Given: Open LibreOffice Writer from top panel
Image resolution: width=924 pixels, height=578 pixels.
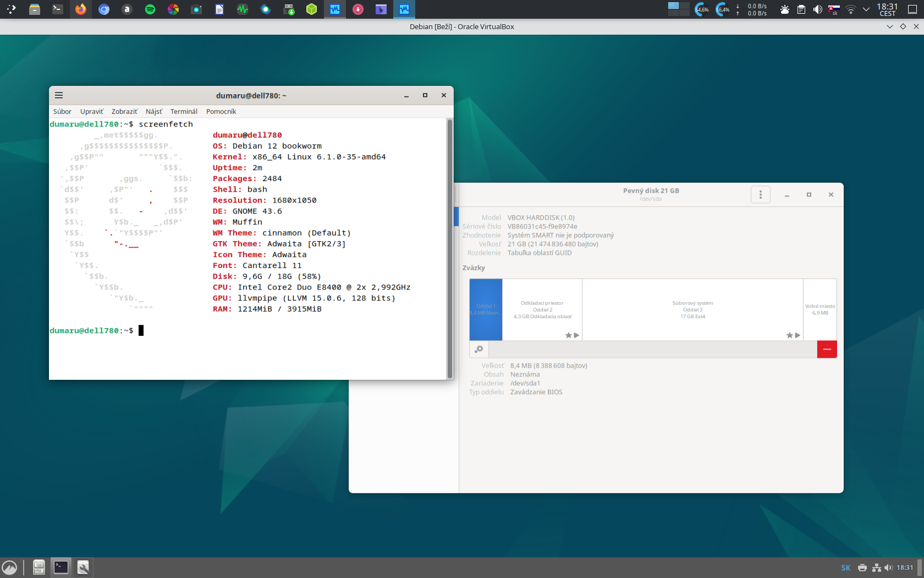Looking at the screenshot, I should point(219,9).
